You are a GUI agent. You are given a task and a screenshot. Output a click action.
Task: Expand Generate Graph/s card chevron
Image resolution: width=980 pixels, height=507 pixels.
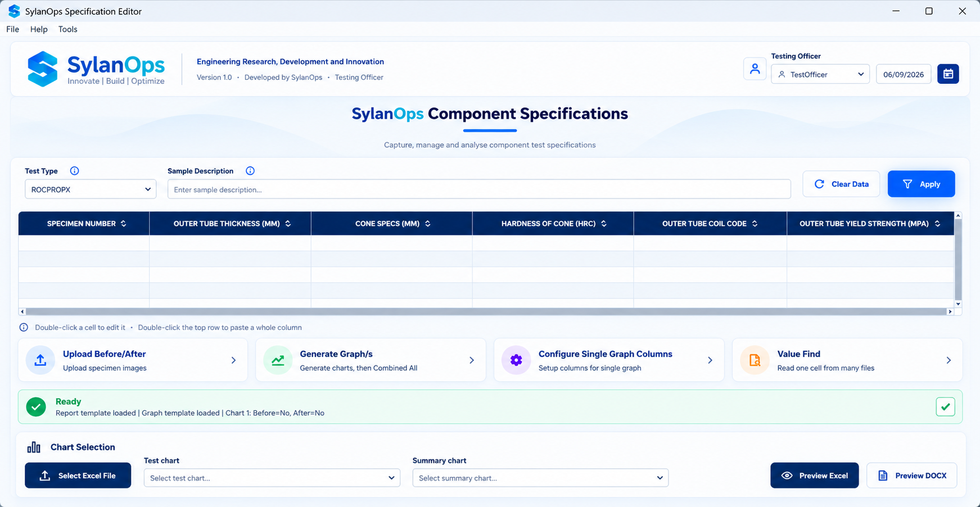472,360
